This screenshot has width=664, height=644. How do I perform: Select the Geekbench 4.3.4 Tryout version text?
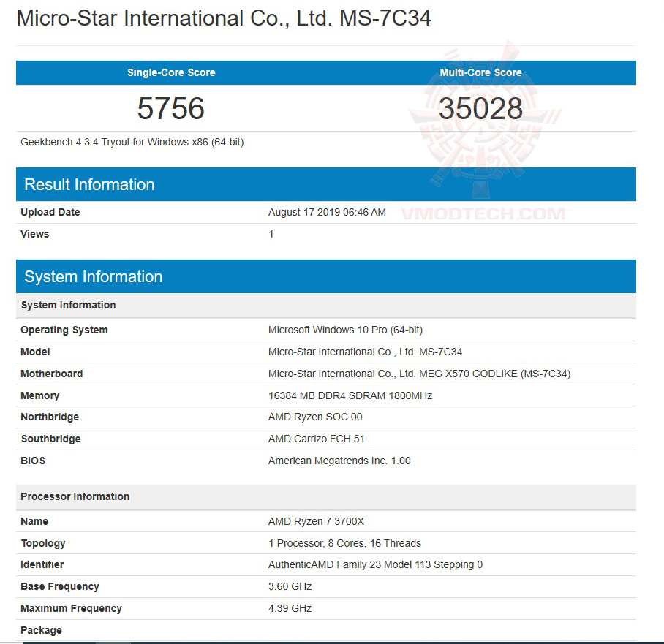132,142
